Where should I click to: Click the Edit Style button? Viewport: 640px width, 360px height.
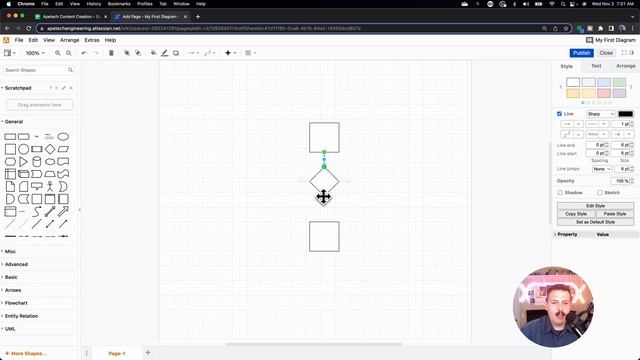point(596,206)
